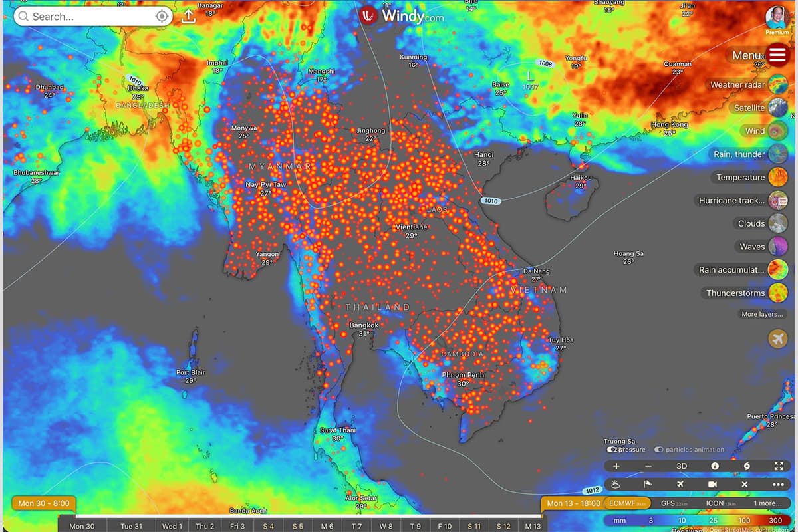The width and height of the screenshot is (798, 532).
Task: Select the Clouds layer icon
Action: [777, 223]
